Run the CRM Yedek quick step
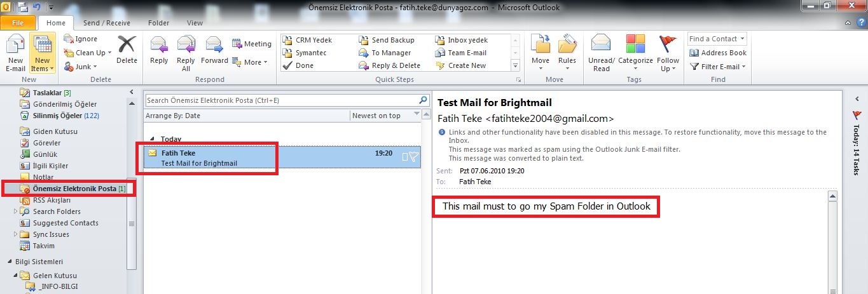Viewport: 868px width, 294px height. pyautogui.click(x=307, y=40)
